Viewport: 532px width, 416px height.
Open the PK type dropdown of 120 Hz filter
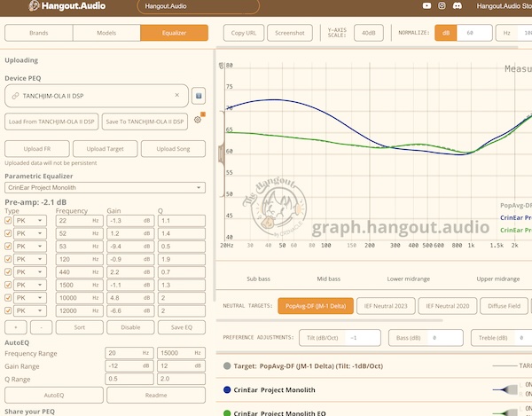pyautogui.click(x=30, y=259)
